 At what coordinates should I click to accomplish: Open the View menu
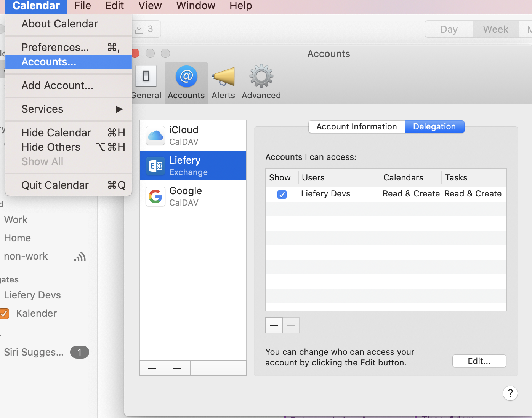(x=150, y=6)
